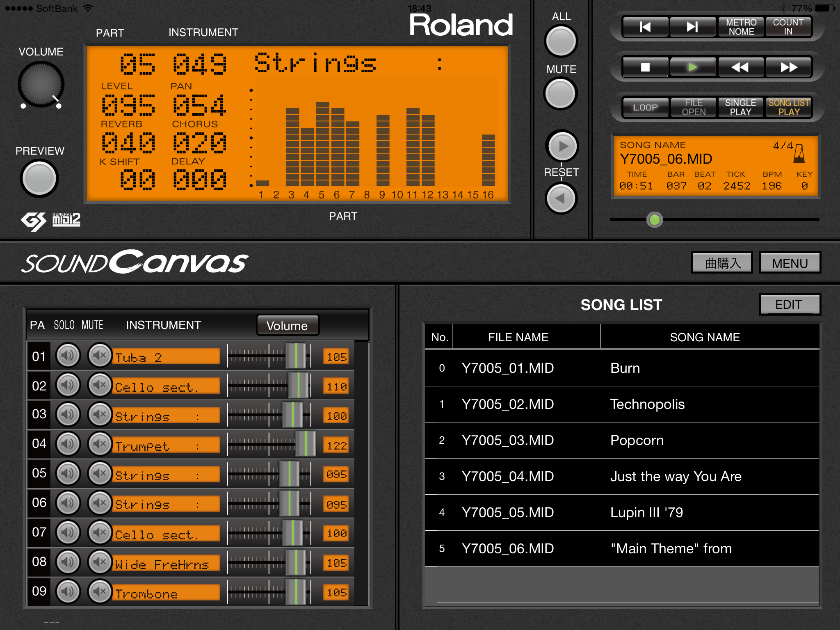
Task: Rewind the song using the rewind icon
Action: 741,67
